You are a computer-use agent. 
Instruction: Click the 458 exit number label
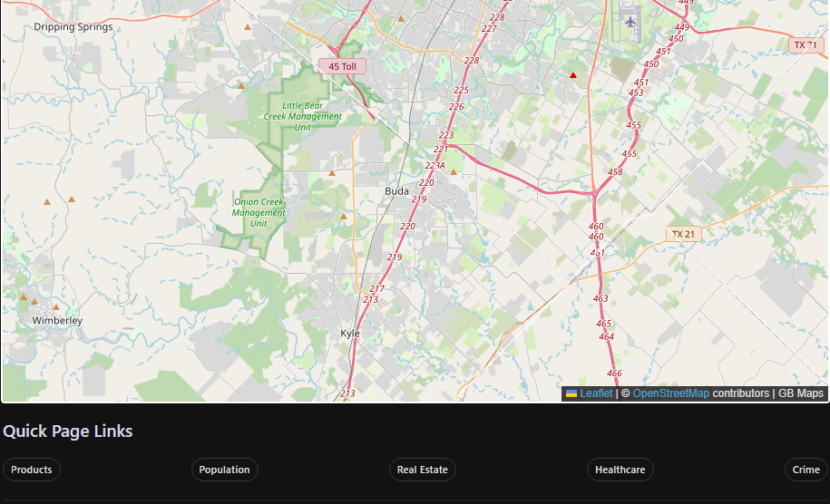(615, 172)
